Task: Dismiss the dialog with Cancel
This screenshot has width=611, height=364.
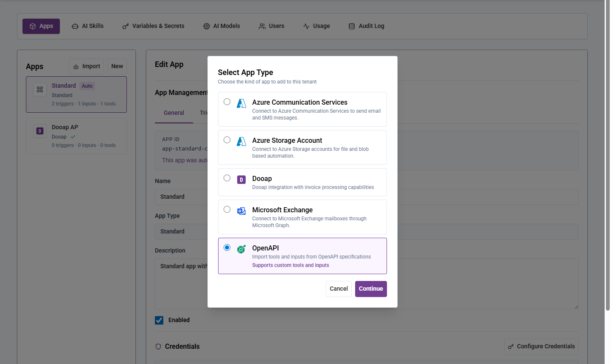Action: click(x=339, y=289)
